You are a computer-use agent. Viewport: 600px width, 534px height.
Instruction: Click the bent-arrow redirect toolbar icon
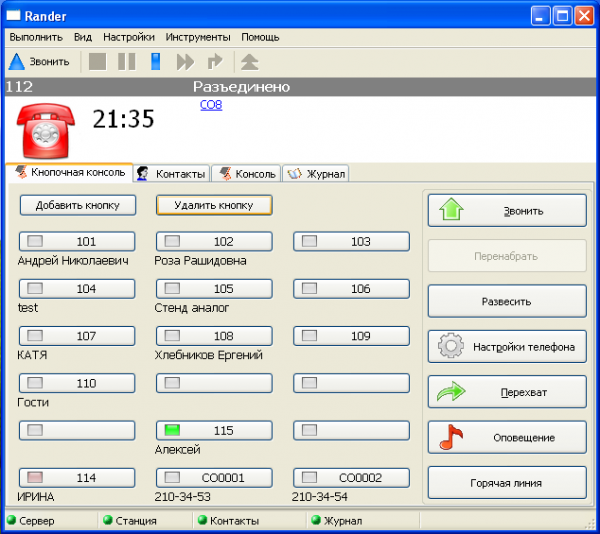click(x=214, y=62)
